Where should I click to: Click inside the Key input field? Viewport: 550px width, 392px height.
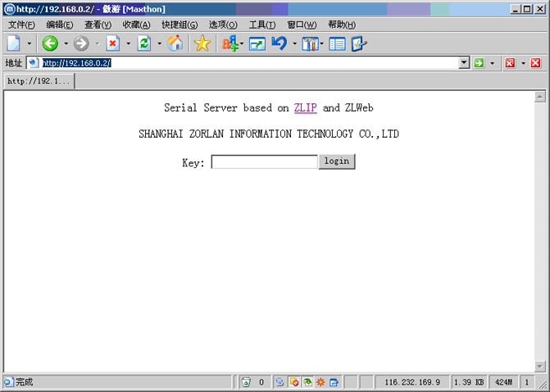264,162
